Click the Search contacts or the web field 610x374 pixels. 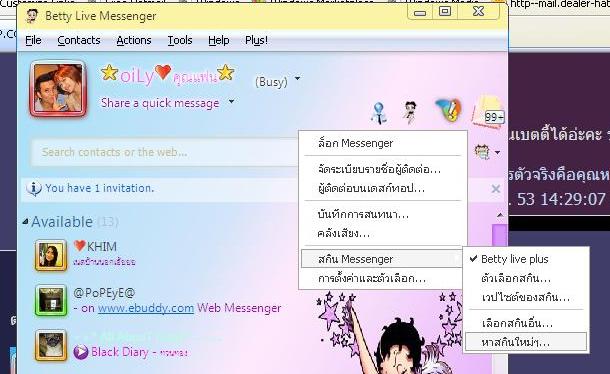tap(165, 152)
